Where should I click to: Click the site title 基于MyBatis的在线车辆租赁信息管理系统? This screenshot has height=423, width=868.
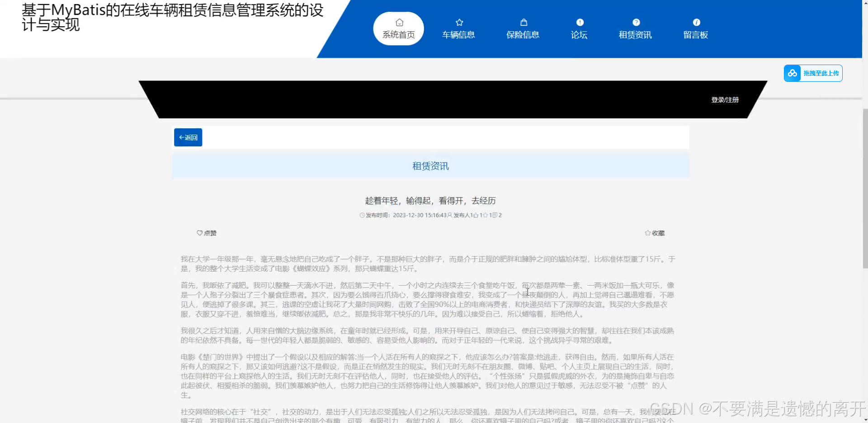172,17
